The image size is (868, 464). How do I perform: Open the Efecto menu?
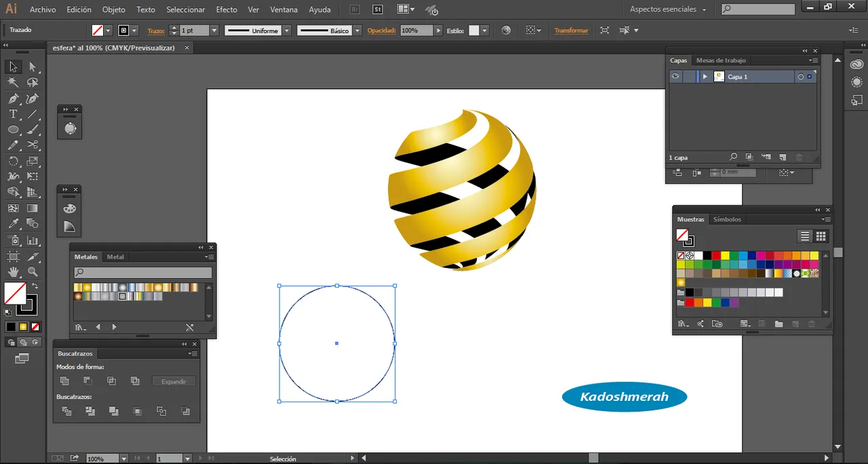[x=226, y=9]
